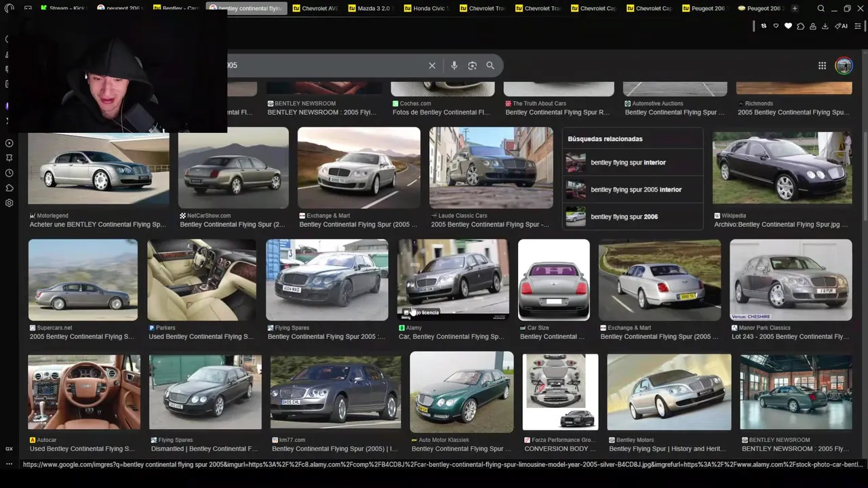Screen dimensions: 868x488
Task: Open the Wikipedia dark Bentley thumbnail
Action: pos(782,167)
